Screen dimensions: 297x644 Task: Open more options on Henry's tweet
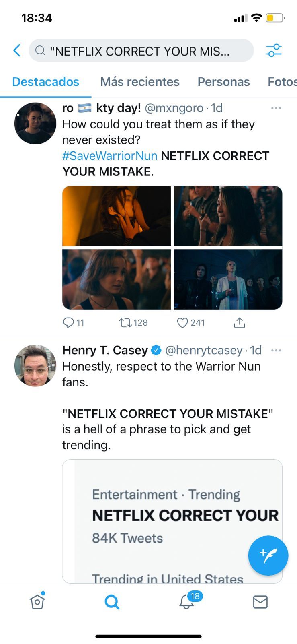click(x=276, y=350)
